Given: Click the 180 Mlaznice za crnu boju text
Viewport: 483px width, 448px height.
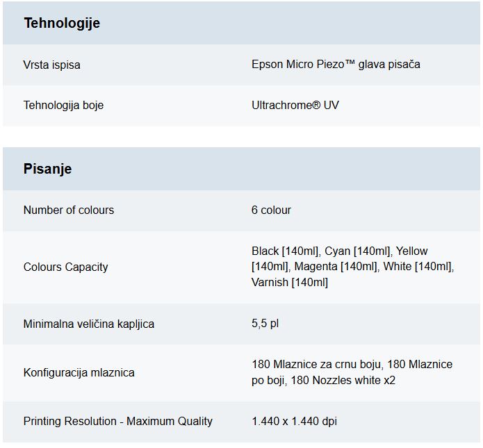Looking at the screenshot, I should coord(316,364).
